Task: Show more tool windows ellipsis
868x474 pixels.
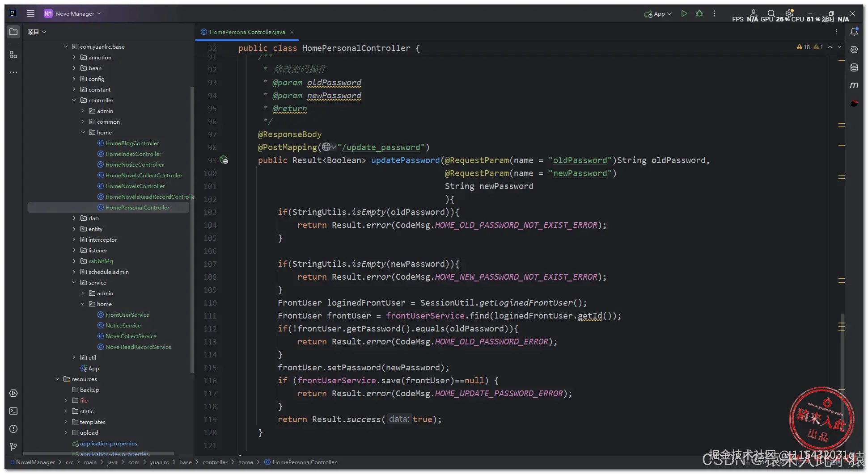Action: tap(13, 72)
